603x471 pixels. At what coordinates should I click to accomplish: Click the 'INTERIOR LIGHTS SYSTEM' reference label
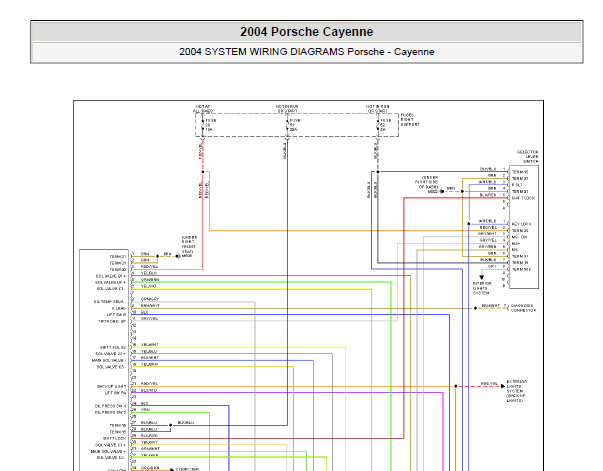coord(482,288)
